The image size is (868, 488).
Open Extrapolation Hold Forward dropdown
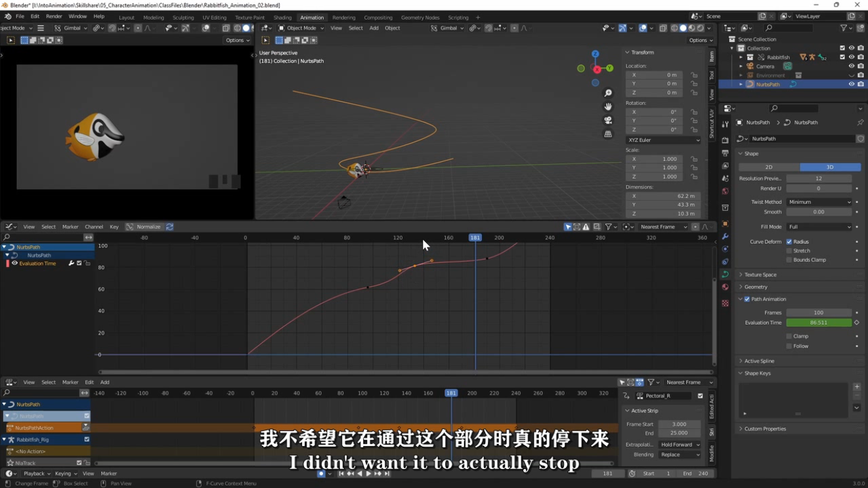(680, 445)
